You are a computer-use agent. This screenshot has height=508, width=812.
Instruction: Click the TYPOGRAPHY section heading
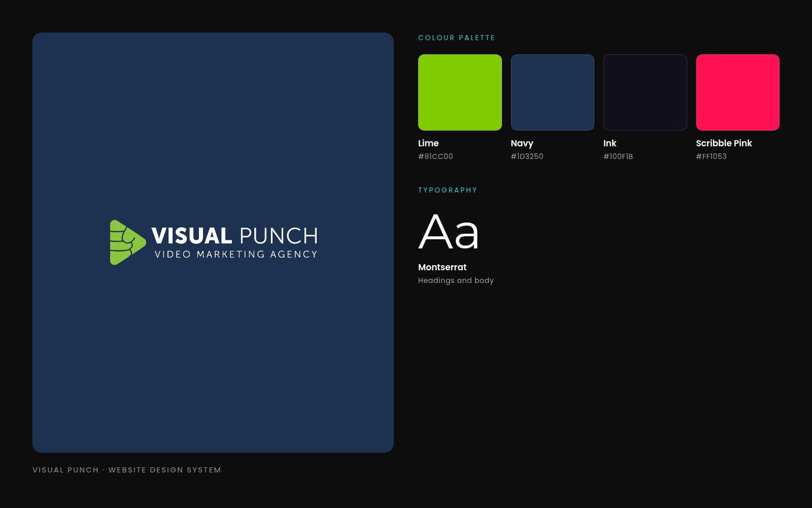(x=448, y=190)
